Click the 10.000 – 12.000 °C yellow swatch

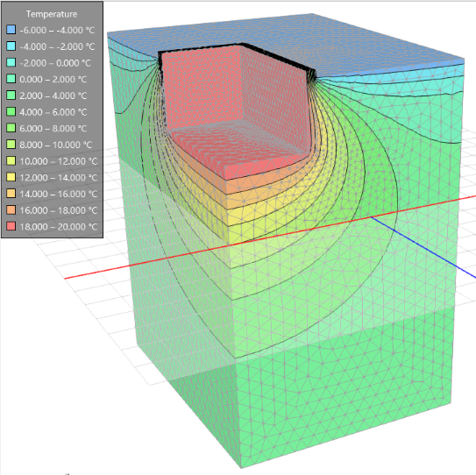click(11, 160)
